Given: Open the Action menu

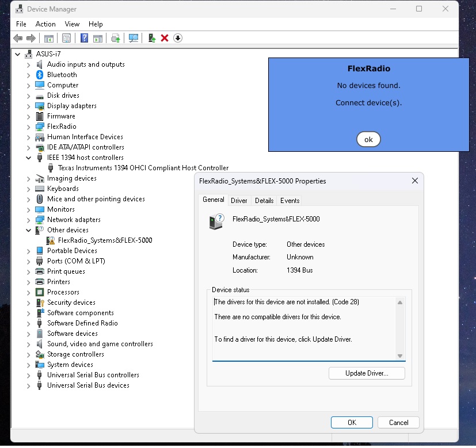Looking at the screenshot, I should [45, 24].
